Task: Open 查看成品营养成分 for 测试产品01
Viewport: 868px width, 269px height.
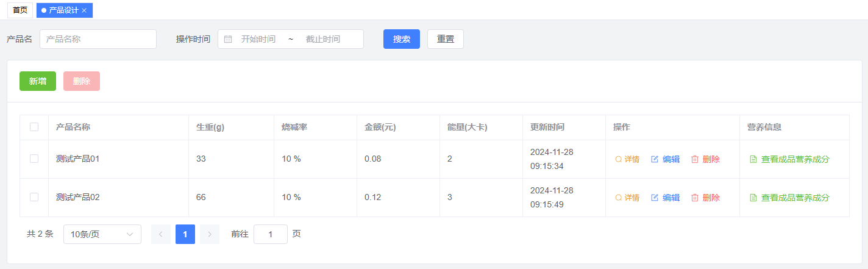Action: tap(789, 159)
